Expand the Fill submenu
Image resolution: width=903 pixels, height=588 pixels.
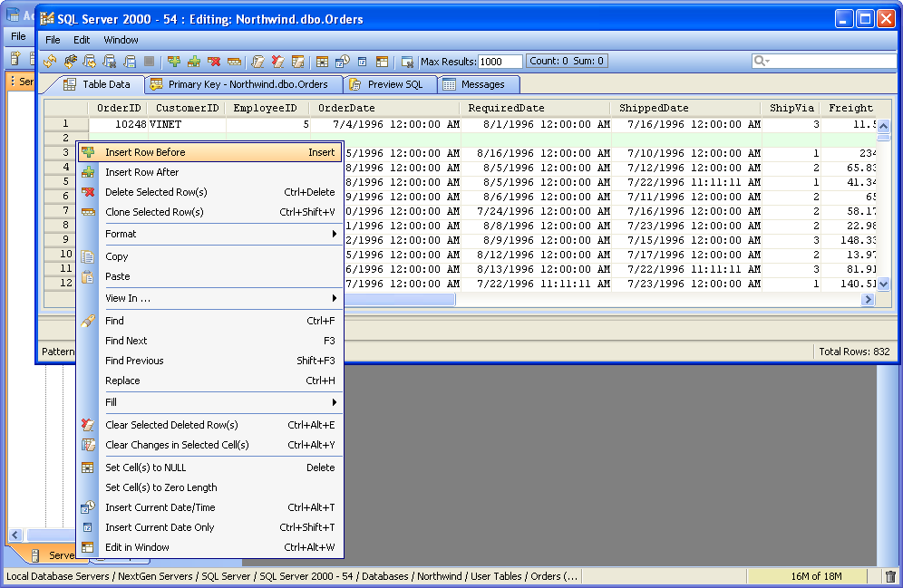(x=210, y=403)
